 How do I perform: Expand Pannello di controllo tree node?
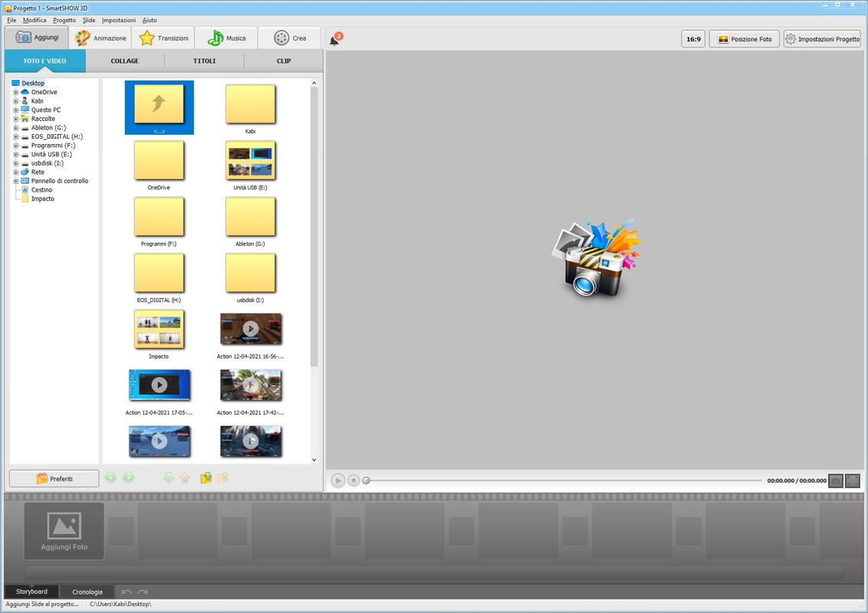pos(16,181)
